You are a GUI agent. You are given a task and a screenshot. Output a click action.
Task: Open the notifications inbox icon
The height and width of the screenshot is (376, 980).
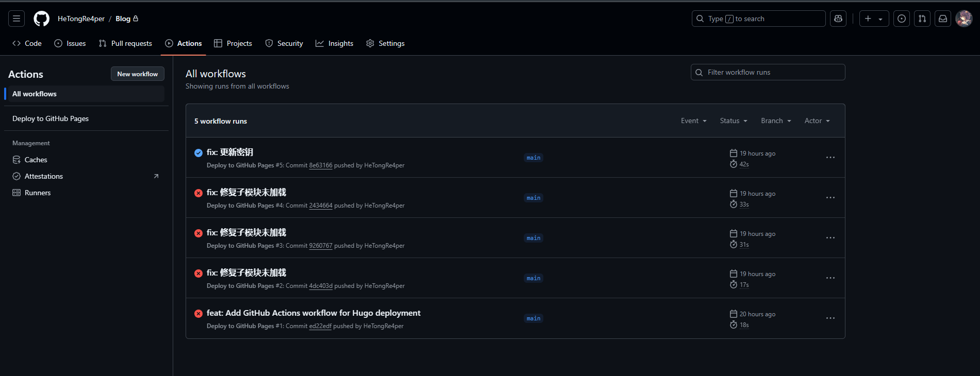tap(942, 19)
